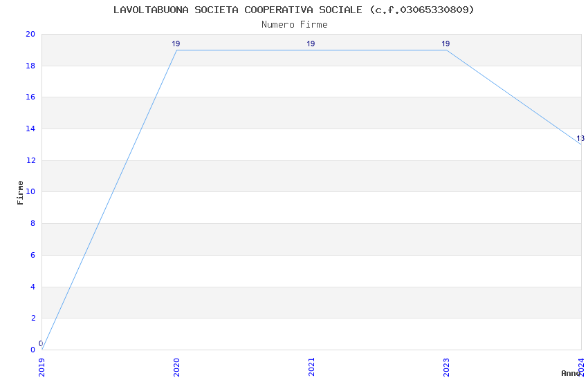588x380 pixels.
Task: Click the y-axis tick value 4
Action: tap(33, 287)
